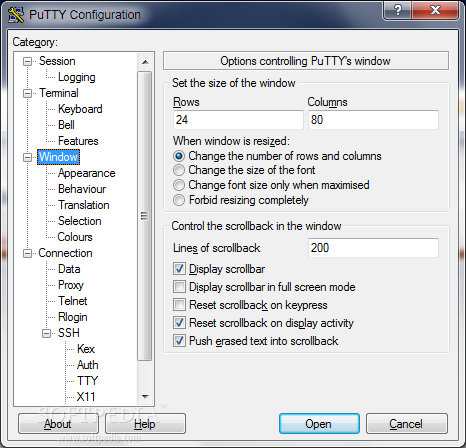Open the Auth category
The height and width of the screenshot is (448, 466).
[87, 365]
